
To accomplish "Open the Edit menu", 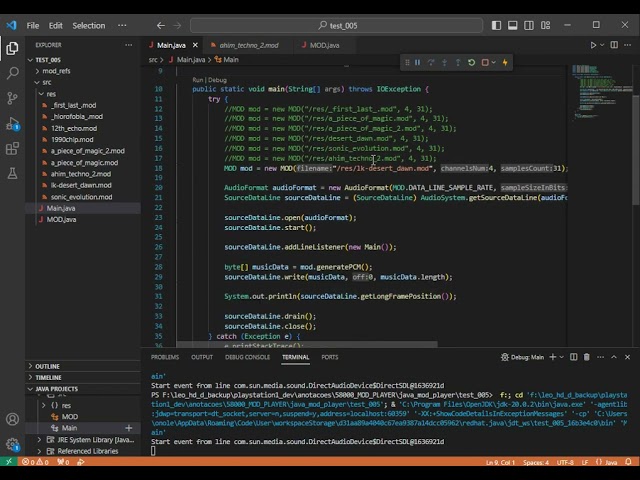I will point(56,25).
